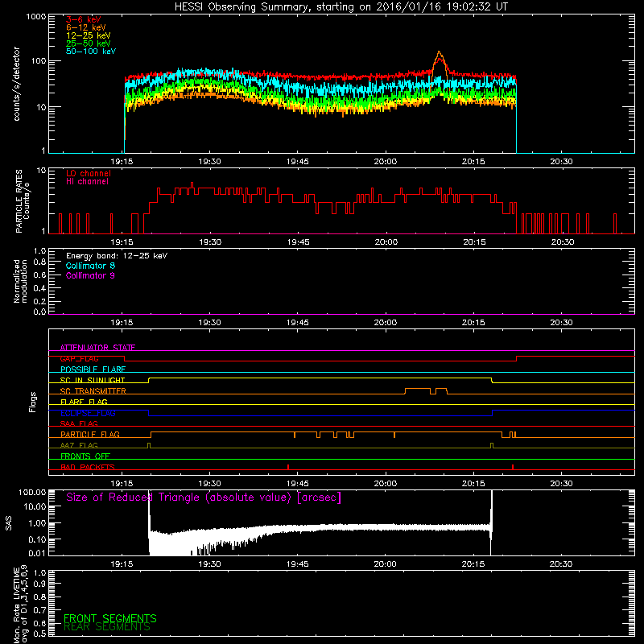Click the first AAZ FLAG pulse under the PARTICLE FLAG label
Image resolution: width=644 pixels, height=644 pixels.
coord(149,445)
